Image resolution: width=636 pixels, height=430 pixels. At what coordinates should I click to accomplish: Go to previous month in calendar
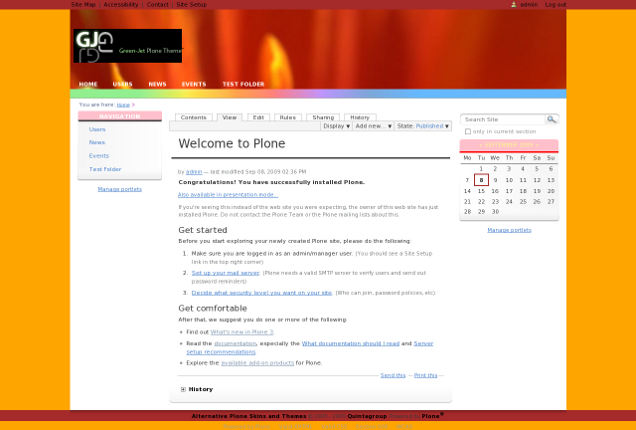(x=481, y=145)
